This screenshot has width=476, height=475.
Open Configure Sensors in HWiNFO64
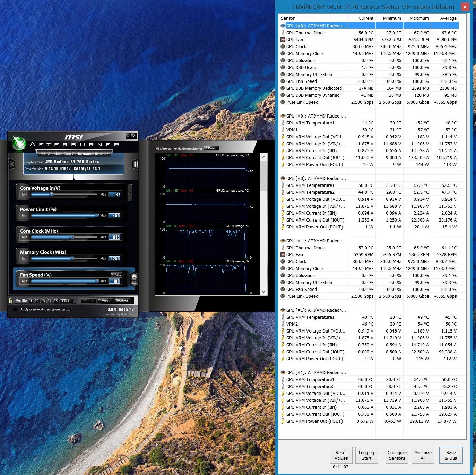point(397,455)
